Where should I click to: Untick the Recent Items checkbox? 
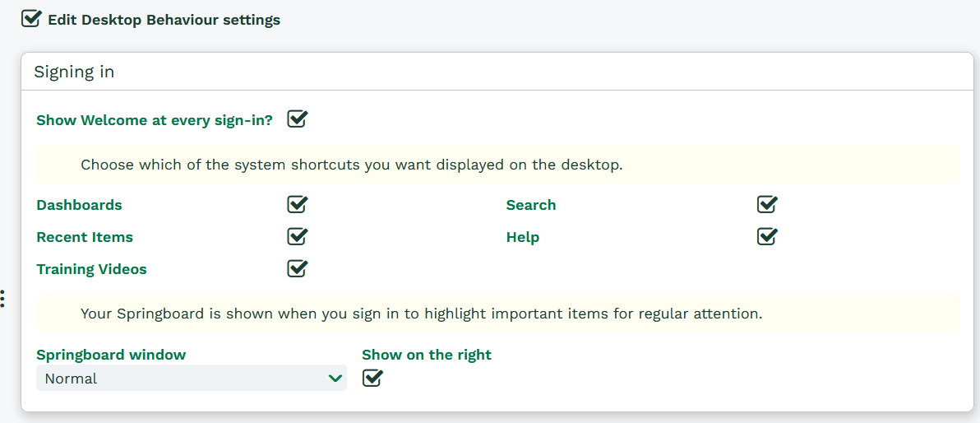pyautogui.click(x=297, y=236)
